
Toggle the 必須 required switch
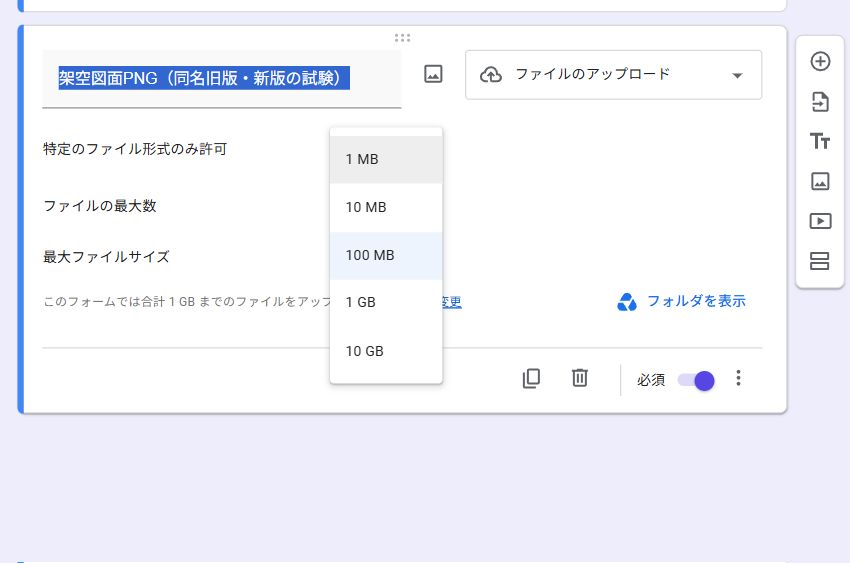(x=696, y=380)
